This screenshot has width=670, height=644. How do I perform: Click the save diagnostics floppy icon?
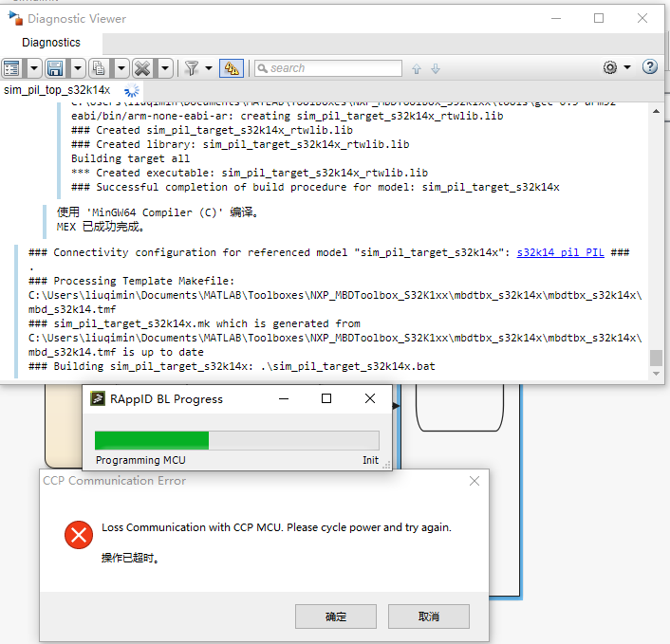[56, 68]
